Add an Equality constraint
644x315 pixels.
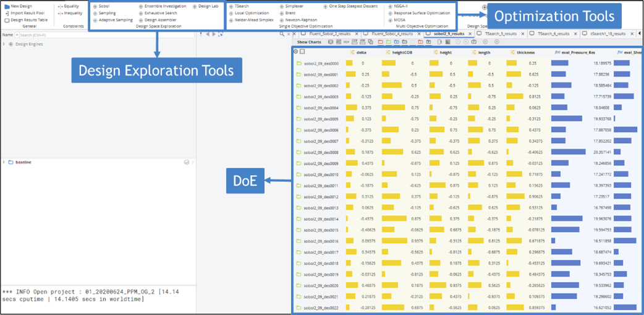(x=68, y=7)
